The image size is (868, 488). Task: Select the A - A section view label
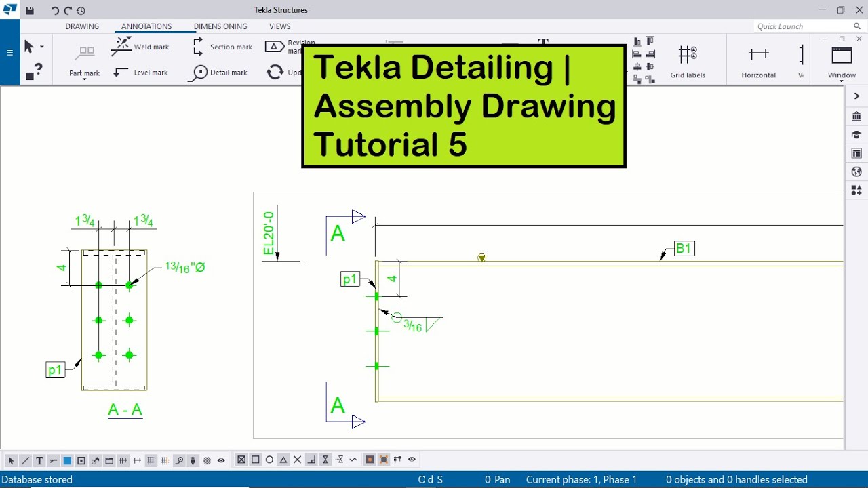point(125,409)
